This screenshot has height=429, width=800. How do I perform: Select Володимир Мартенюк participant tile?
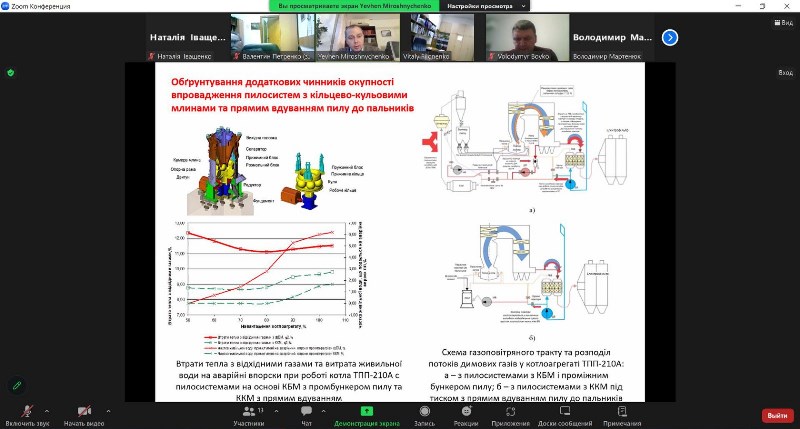point(612,38)
